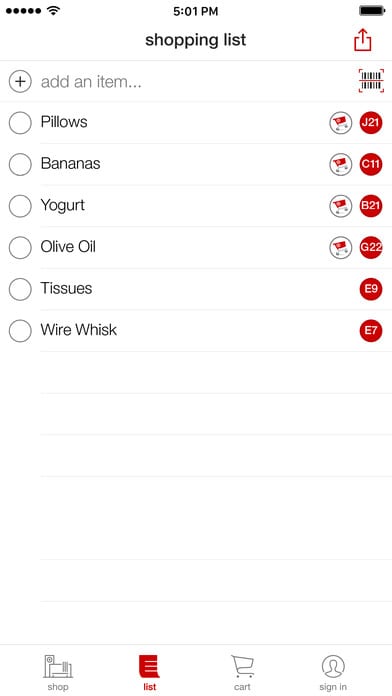Image resolution: width=392 pixels, height=696 pixels.
Task: Check off Pillows circle
Action: pyautogui.click(x=20, y=123)
